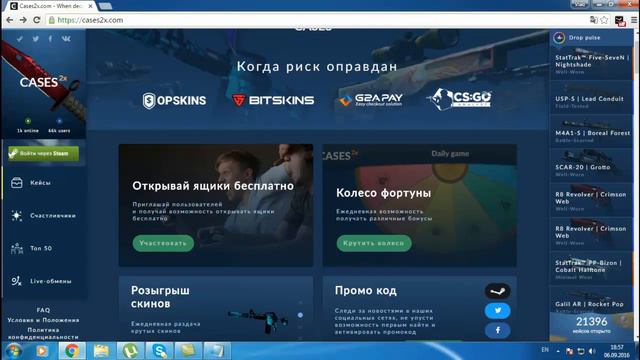Open Chrome from the taskbar
Viewport: 640px width, 360px height.
click(72, 351)
